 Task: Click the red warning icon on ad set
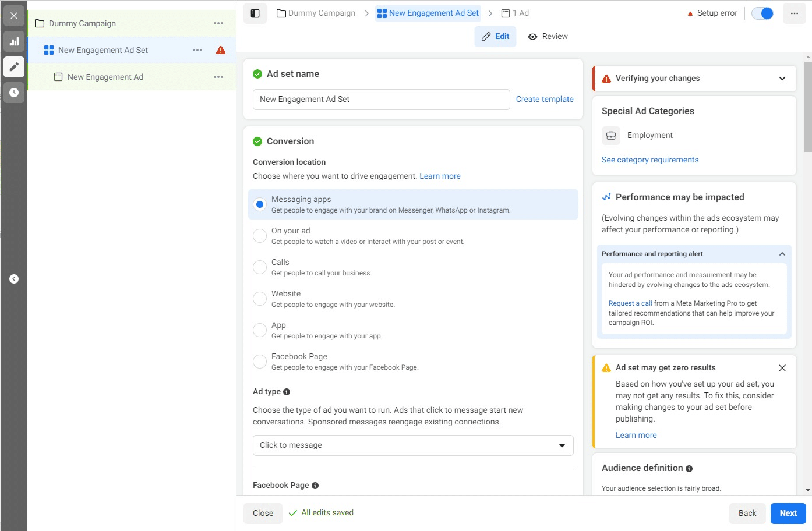point(221,50)
